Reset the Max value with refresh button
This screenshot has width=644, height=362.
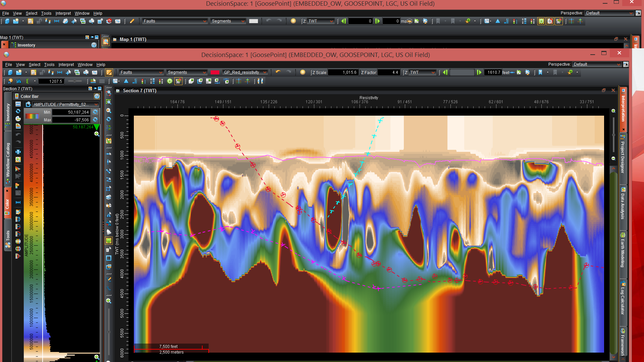95,120
